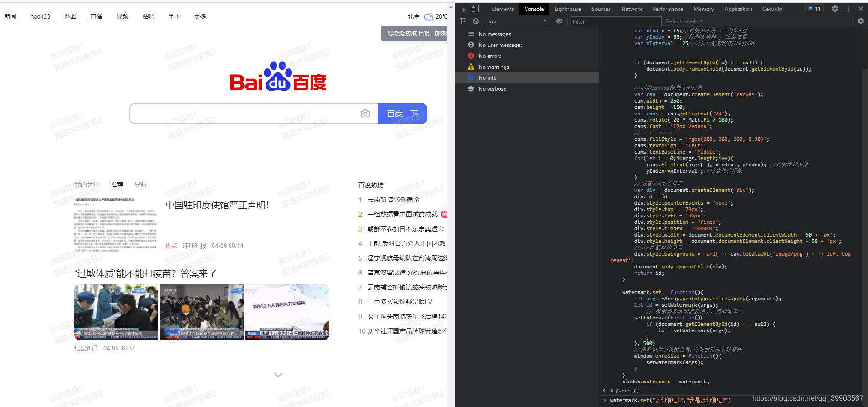The height and width of the screenshot is (407, 868).
Task: Open hot item 一组数据看中国减贫成就
Action: tap(403, 214)
